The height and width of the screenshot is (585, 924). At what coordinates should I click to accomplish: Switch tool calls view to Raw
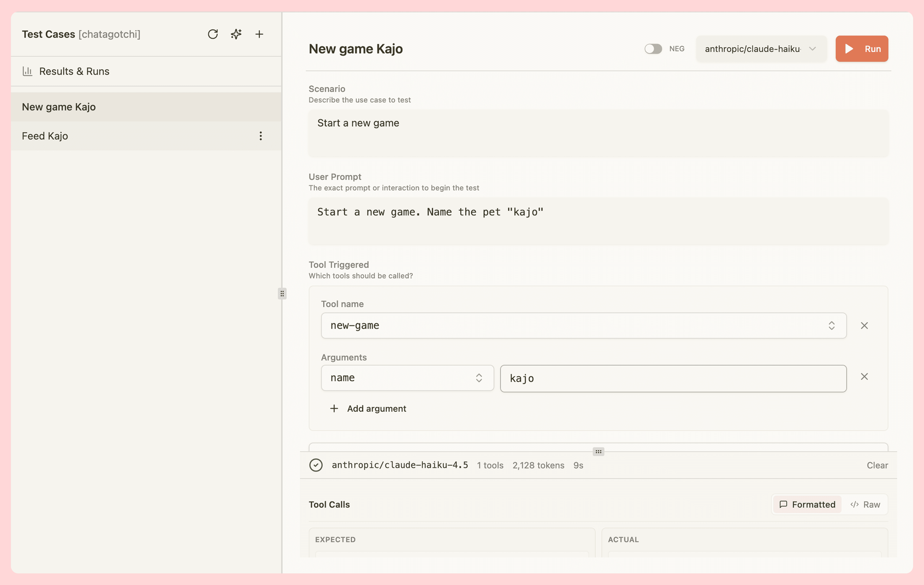(865, 504)
